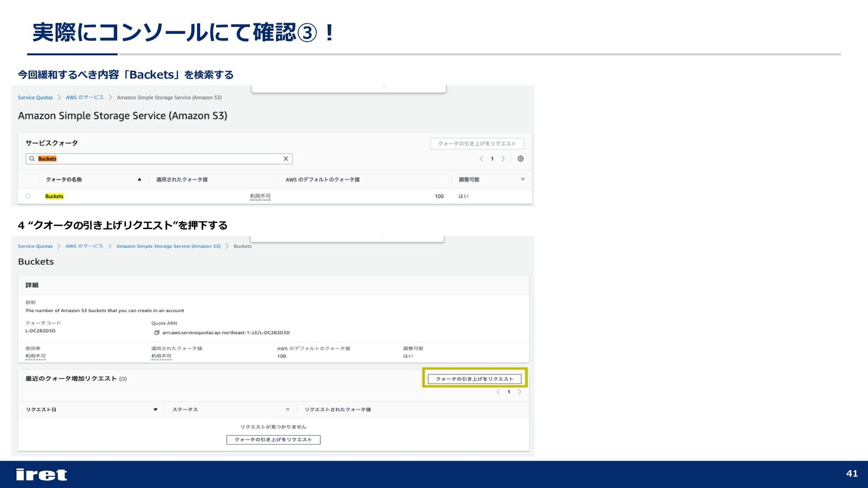Go to next page in service quota list

coord(503,159)
